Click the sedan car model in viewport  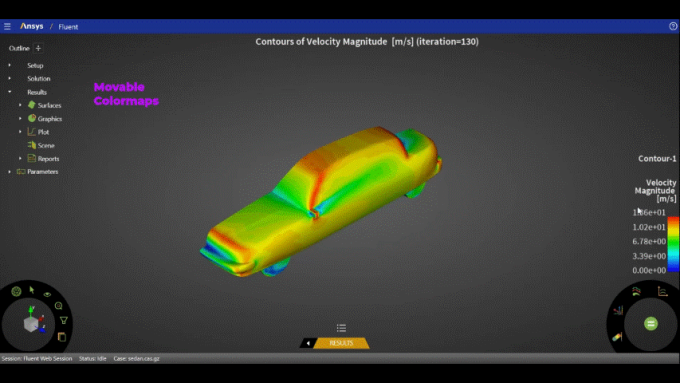321,202
